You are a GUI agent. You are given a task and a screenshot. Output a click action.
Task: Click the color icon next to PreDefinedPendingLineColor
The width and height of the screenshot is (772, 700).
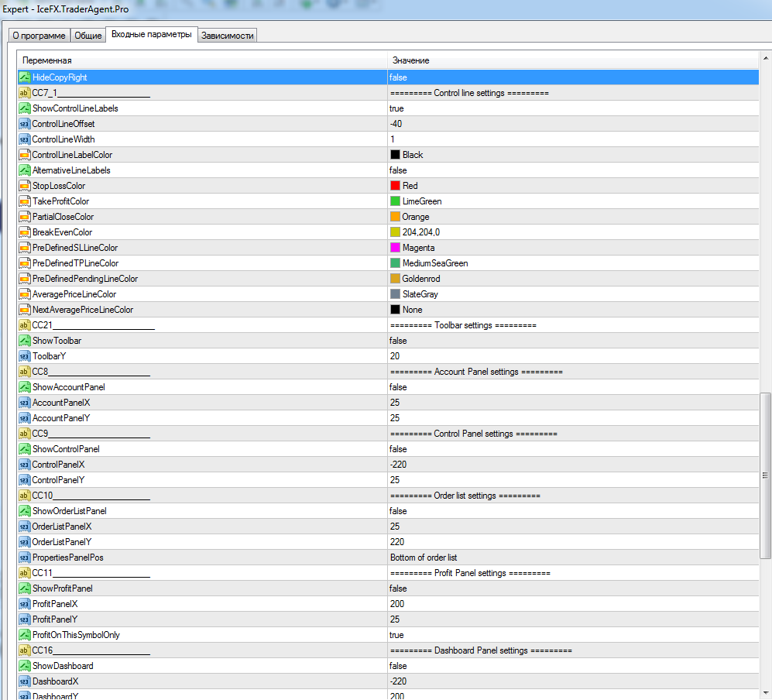(x=24, y=279)
